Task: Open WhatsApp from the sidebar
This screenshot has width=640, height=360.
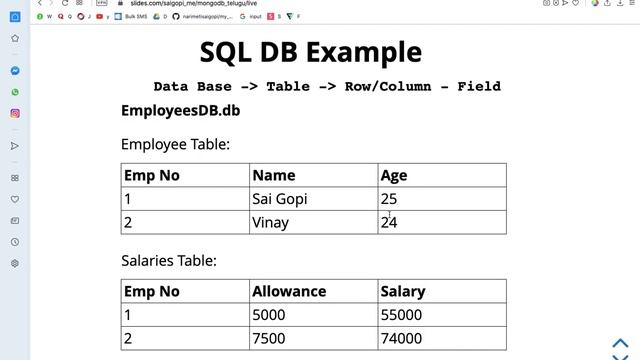Action: point(15,92)
